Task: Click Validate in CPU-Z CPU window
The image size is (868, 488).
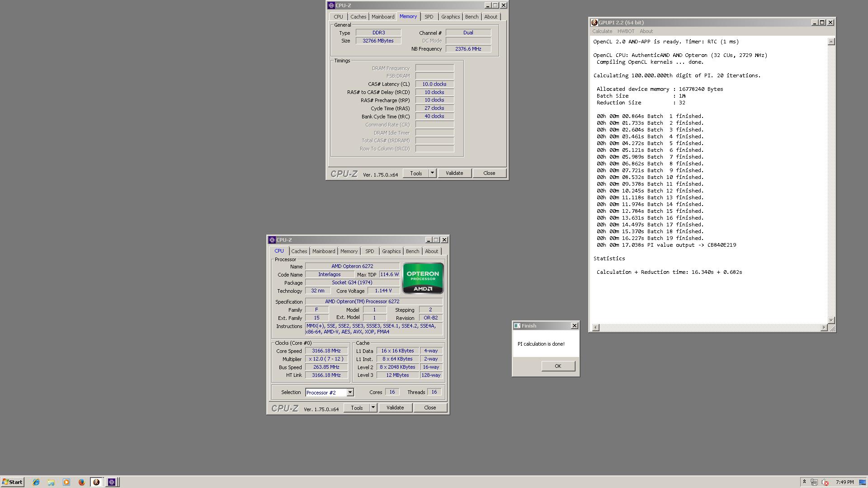Action: (395, 408)
